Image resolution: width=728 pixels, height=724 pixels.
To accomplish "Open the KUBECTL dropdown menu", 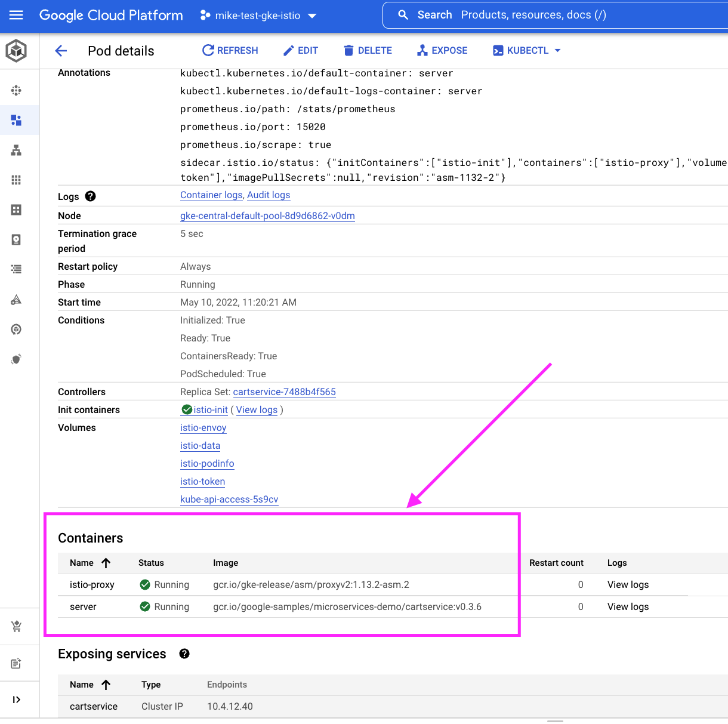I will [527, 51].
